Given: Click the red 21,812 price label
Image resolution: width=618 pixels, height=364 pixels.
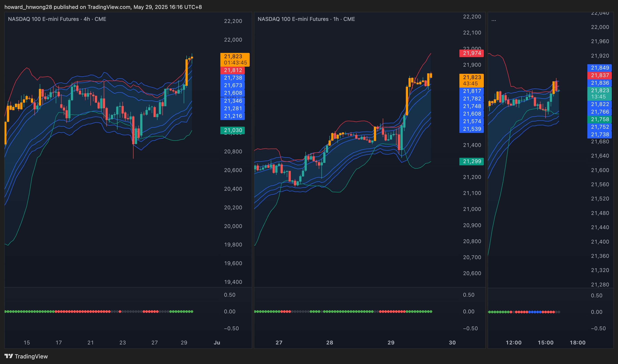Looking at the screenshot, I should pos(233,70).
